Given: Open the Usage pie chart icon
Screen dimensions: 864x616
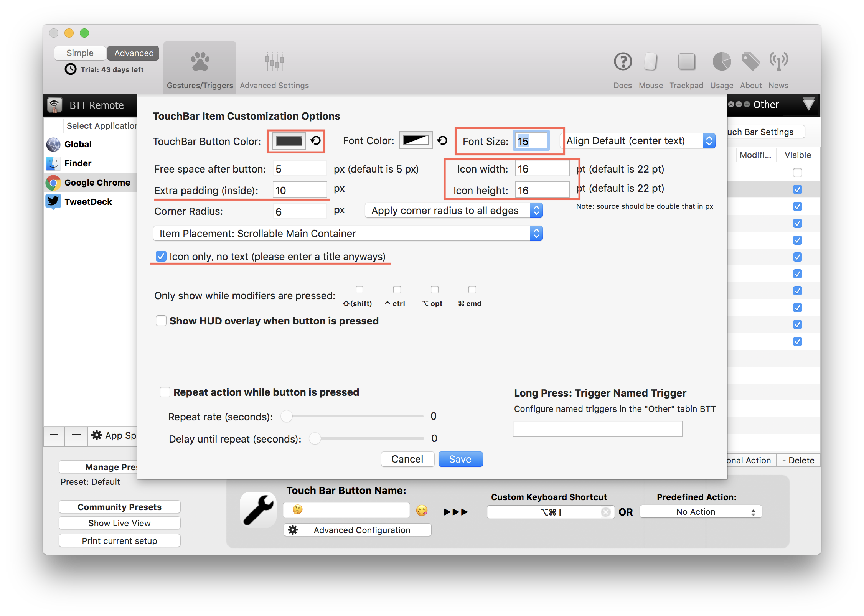Looking at the screenshot, I should pos(722,62).
